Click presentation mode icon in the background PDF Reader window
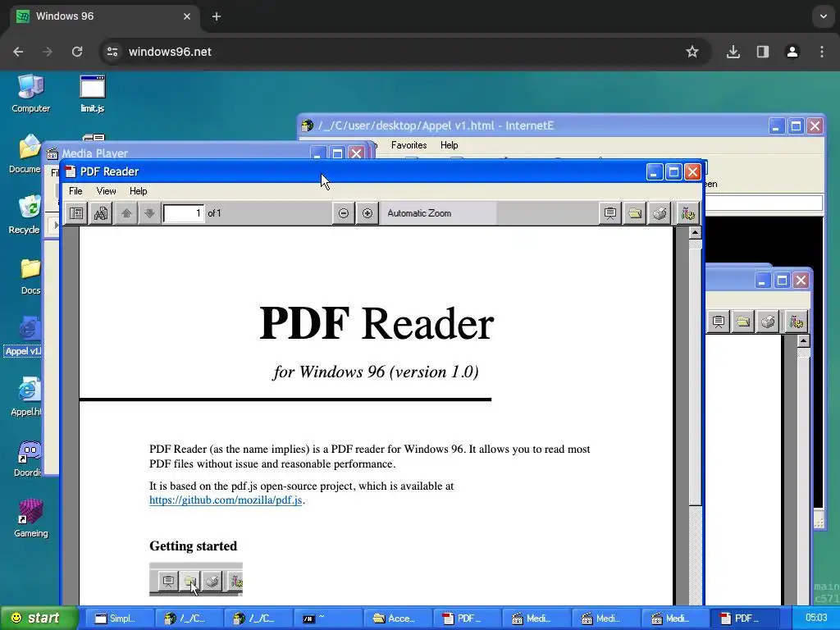Image resolution: width=840 pixels, height=630 pixels. pyautogui.click(x=719, y=322)
